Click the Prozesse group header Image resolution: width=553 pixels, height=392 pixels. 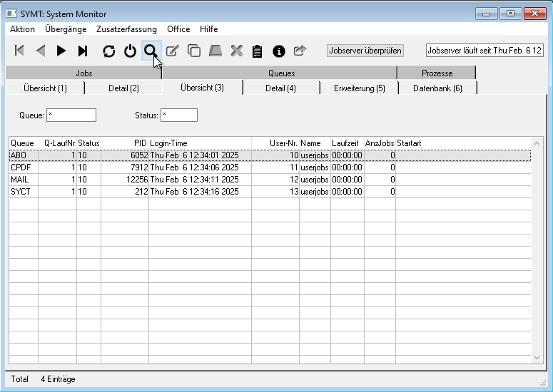[x=437, y=73]
